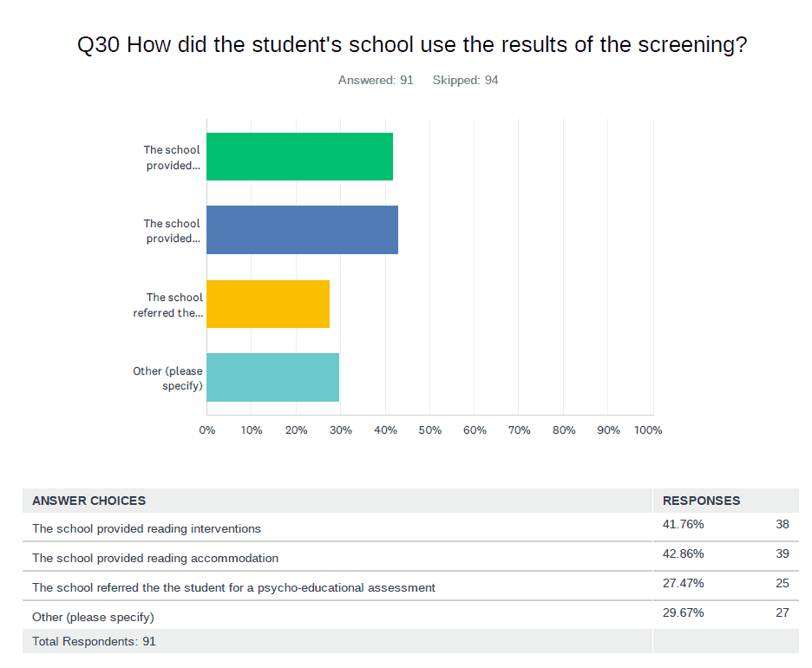Click the blue reading accommodation bar

pos(302,230)
